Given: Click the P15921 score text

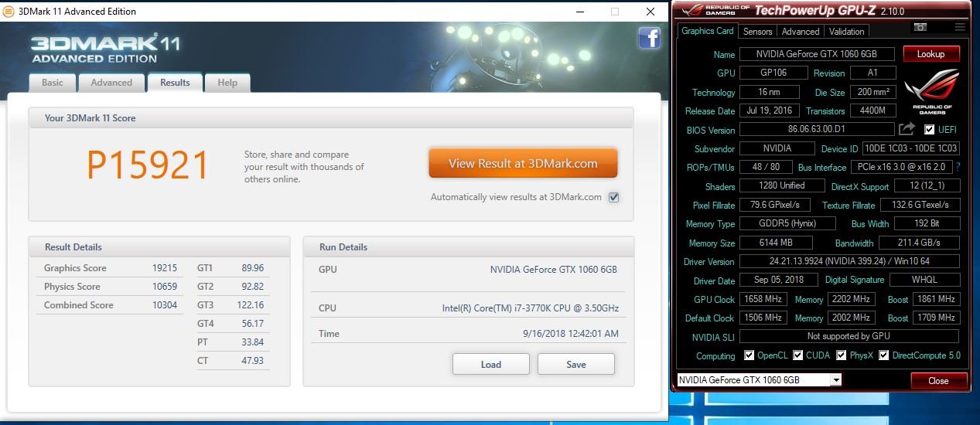Looking at the screenshot, I should (148, 165).
